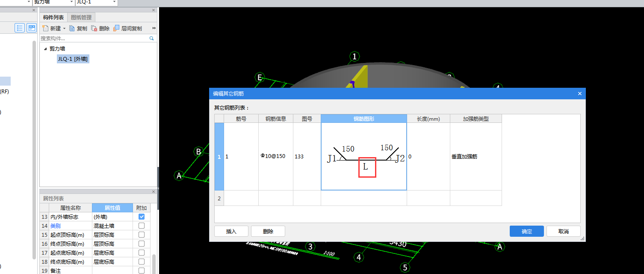Switch to 构件列表 tab
This screenshot has height=274, width=644.
(x=53, y=18)
